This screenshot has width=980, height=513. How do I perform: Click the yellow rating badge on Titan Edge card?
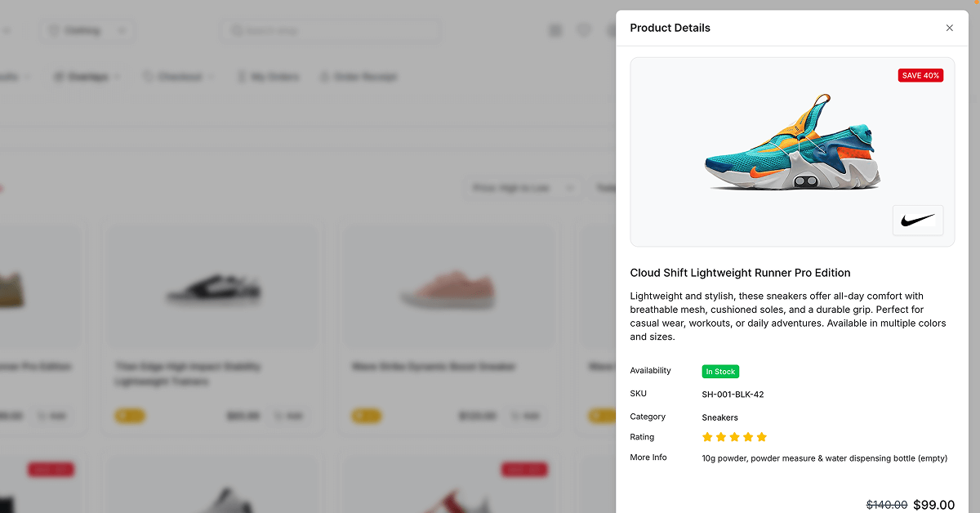(x=130, y=416)
